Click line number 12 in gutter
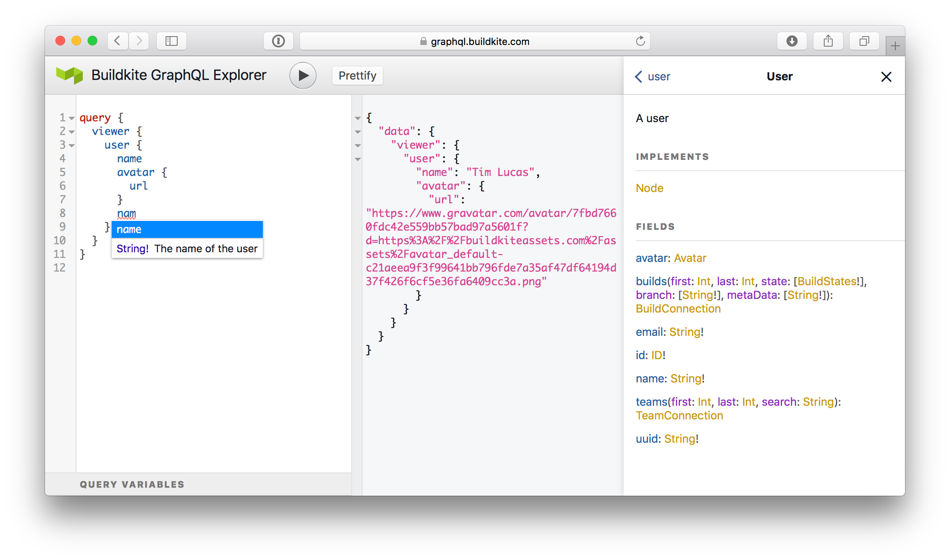950x560 pixels. 59,268
